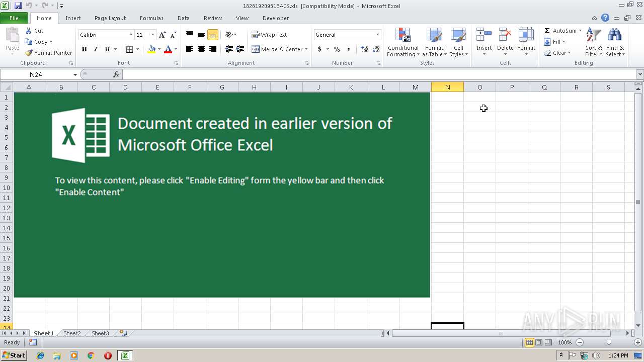
Task: Click the Increase Indent icon
Action: 240,49
